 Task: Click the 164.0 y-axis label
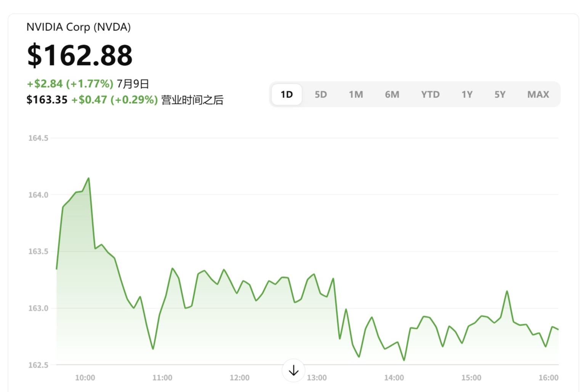click(x=38, y=195)
